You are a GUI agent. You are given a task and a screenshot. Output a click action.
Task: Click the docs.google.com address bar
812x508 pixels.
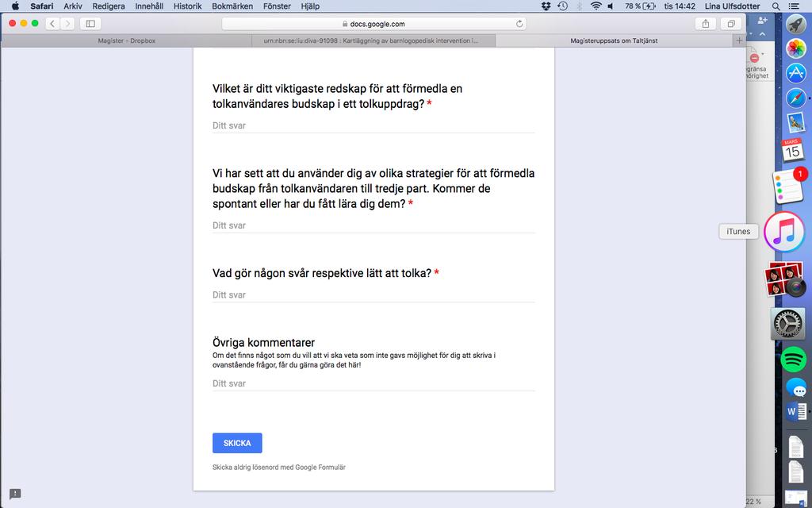373,24
